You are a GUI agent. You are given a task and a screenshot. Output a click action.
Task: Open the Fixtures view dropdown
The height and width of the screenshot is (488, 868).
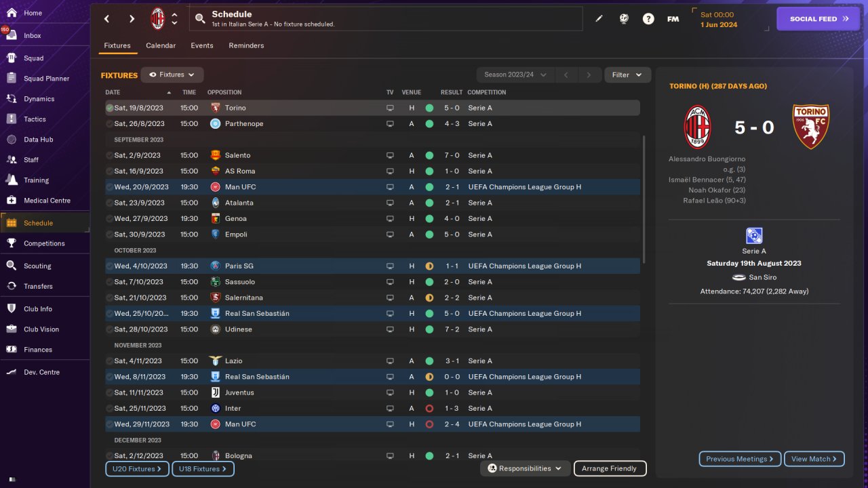172,75
